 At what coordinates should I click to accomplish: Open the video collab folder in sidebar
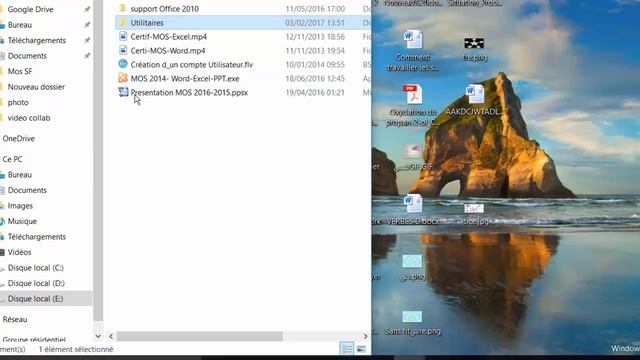pyautogui.click(x=29, y=118)
